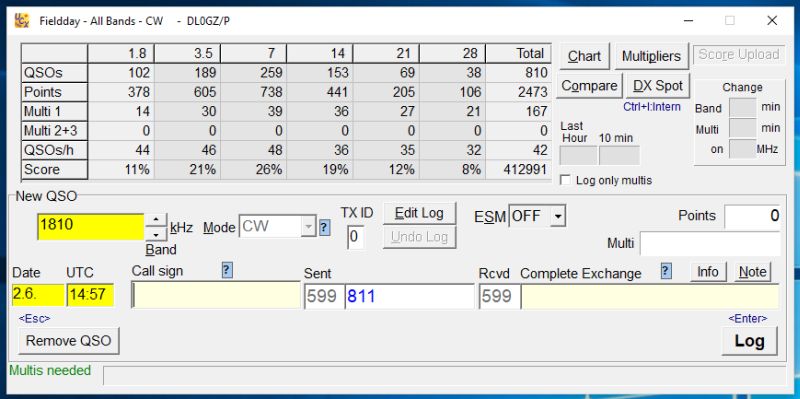
Task: Click the Complete Exchange input field
Action: point(651,296)
